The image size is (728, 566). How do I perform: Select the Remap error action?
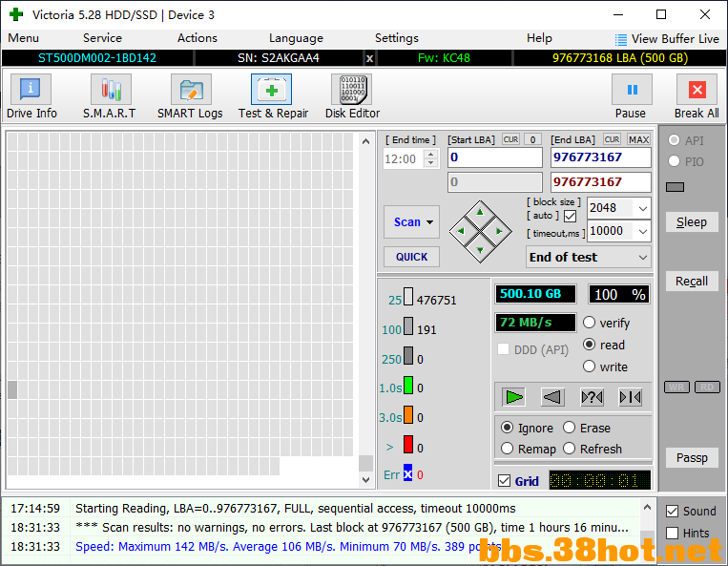tap(507, 449)
